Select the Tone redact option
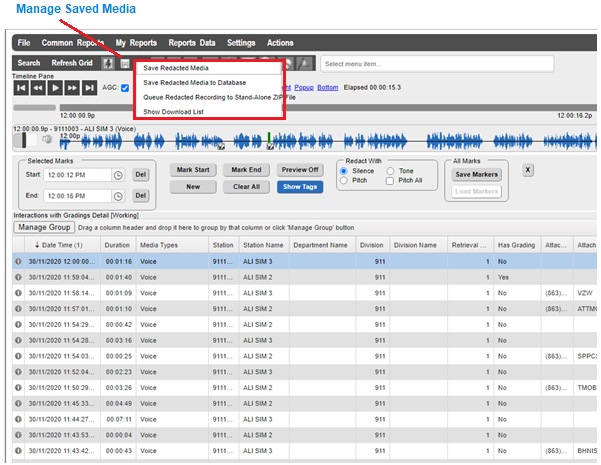601x465 pixels. pyautogui.click(x=389, y=171)
